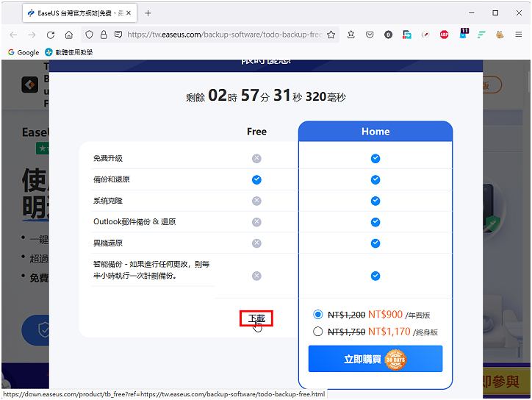
Task: Click the 立即購買 buy now button
Action: pos(375,359)
